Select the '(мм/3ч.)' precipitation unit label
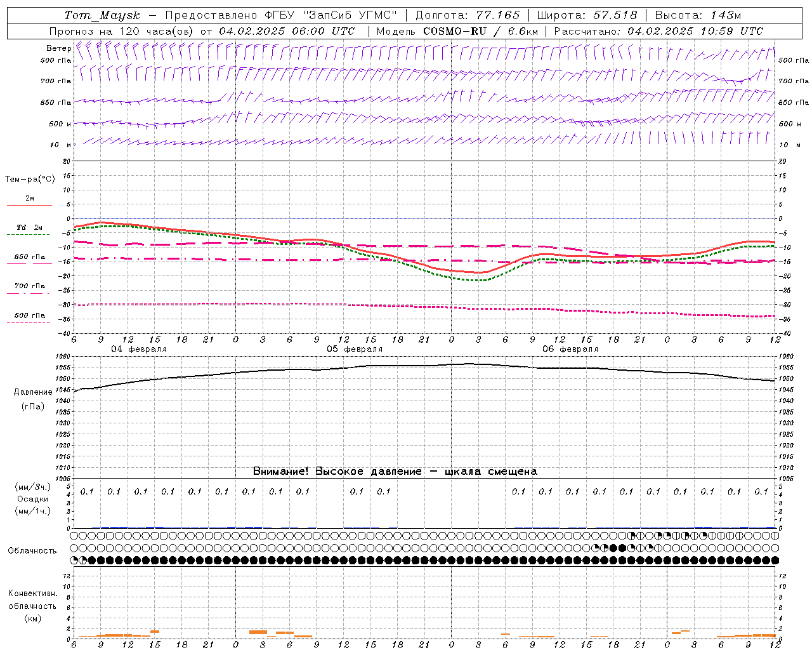 pyautogui.click(x=33, y=487)
